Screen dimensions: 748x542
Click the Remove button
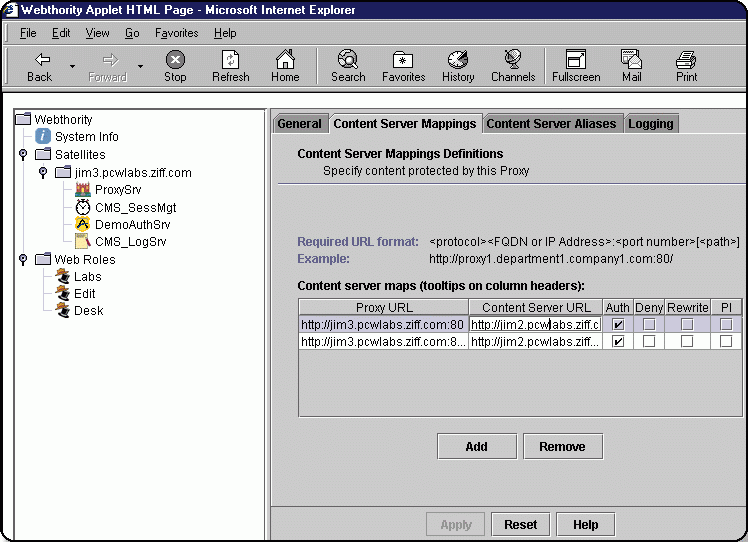pos(562,447)
